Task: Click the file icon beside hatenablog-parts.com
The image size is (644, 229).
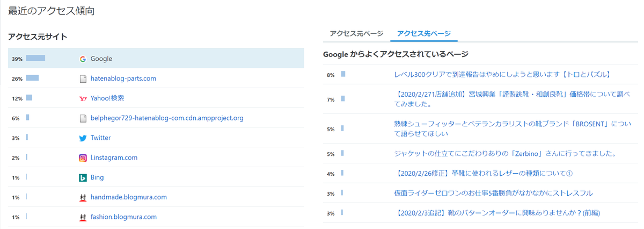Action: (x=83, y=79)
